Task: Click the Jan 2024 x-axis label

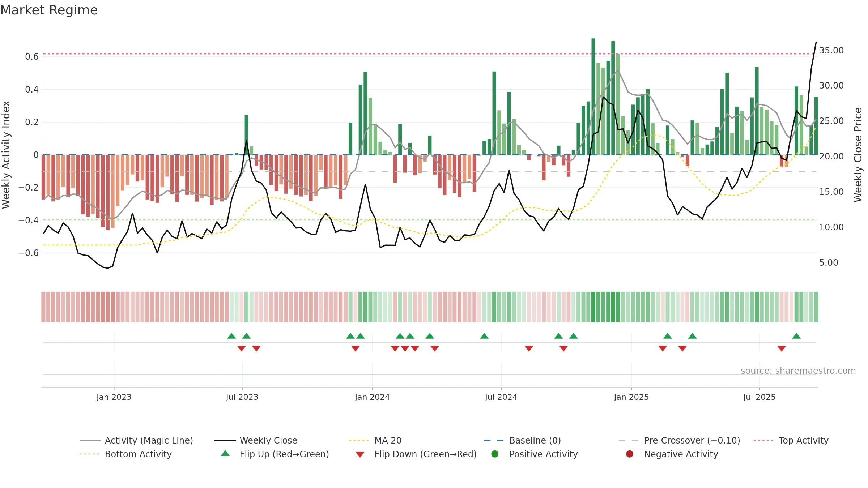Action: [x=372, y=397]
